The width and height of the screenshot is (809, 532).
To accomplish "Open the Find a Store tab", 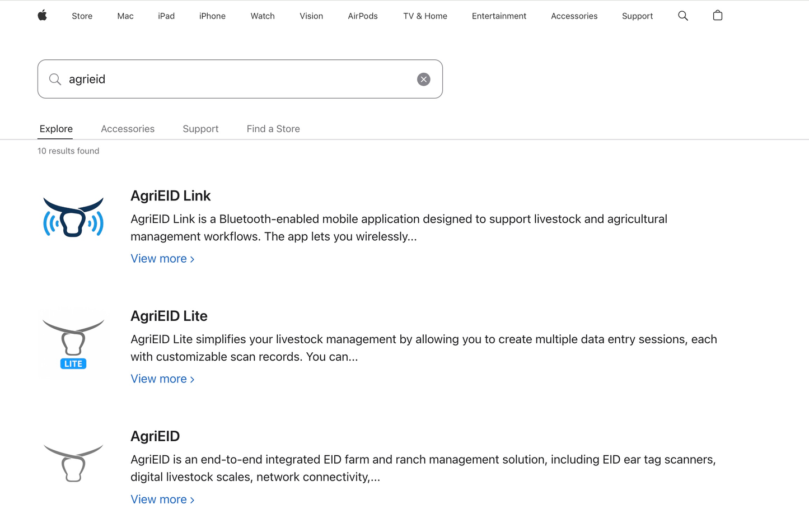I will [273, 129].
